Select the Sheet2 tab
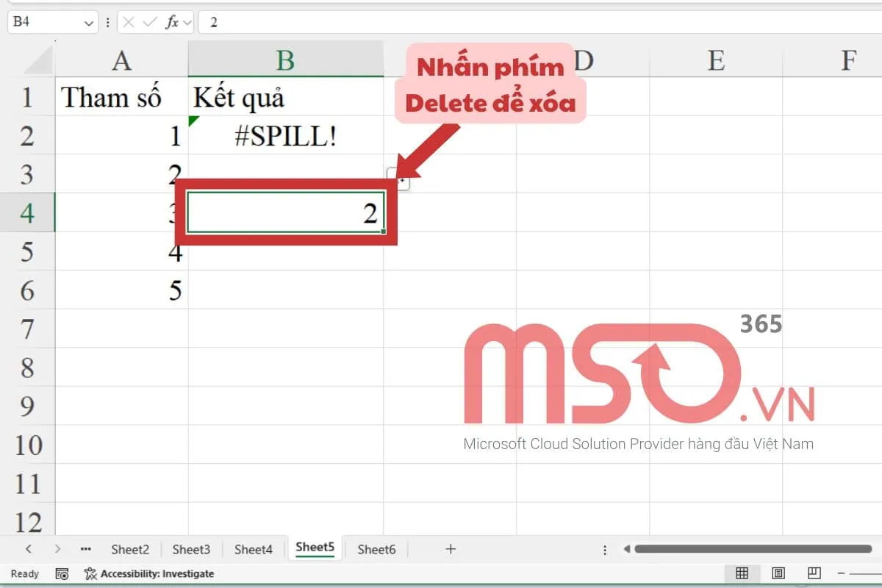The width and height of the screenshot is (882, 588). 129,548
